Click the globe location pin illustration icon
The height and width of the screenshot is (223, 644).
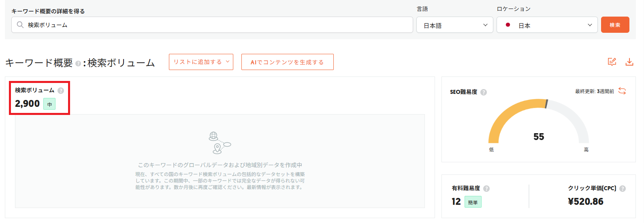click(219, 143)
